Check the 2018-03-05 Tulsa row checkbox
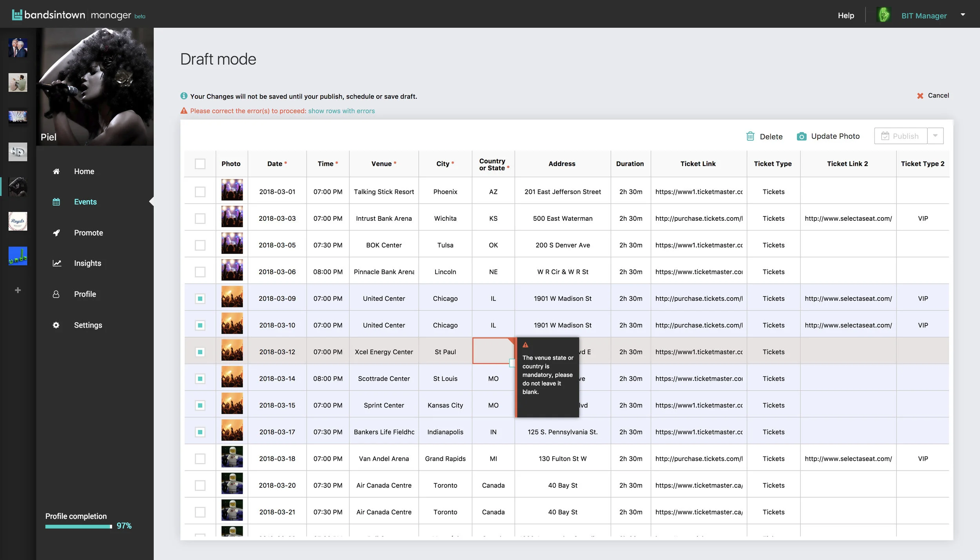This screenshot has width=980, height=560. click(200, 245)
